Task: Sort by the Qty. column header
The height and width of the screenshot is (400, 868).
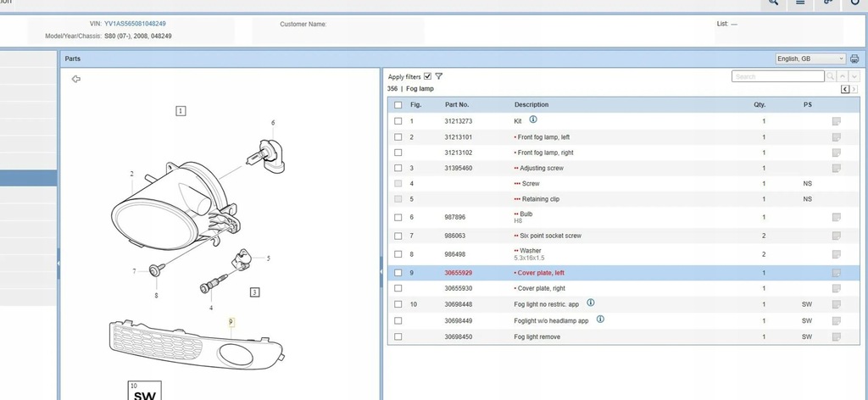Action: pyautogui.click(x=759, y=104)
